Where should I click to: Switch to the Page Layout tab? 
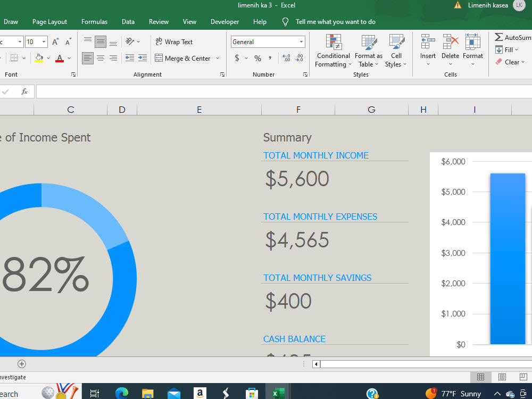point(49,22)
